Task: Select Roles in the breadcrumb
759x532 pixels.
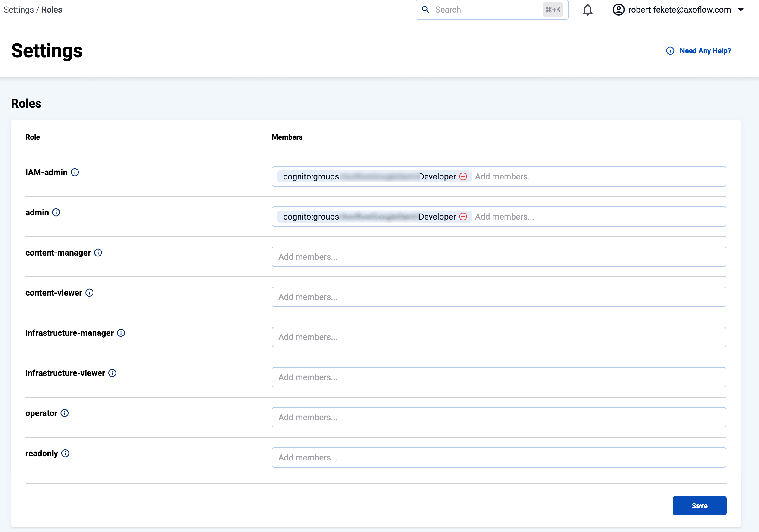Action: pyautogui.click(x=52, y=10)
